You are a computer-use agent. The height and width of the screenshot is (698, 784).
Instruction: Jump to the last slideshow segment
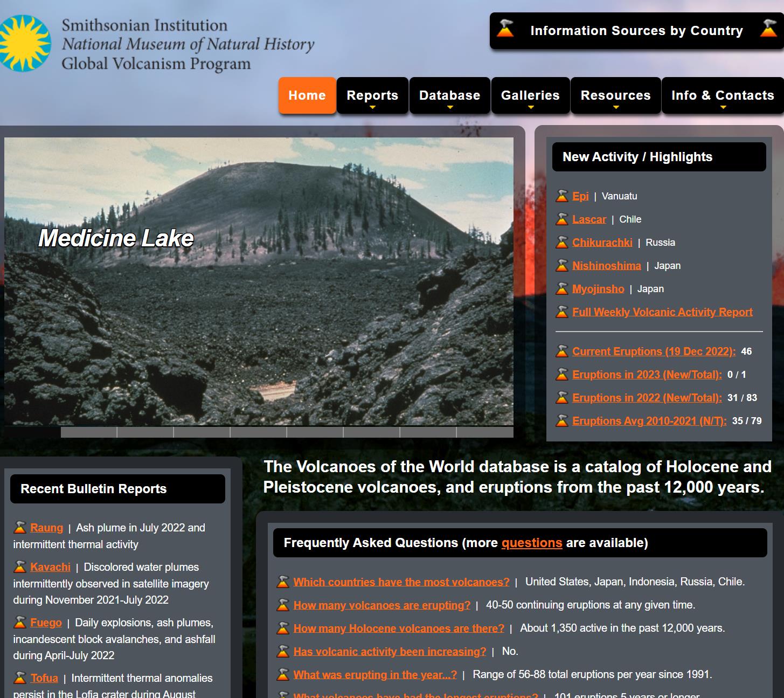(x=485, y=432)
